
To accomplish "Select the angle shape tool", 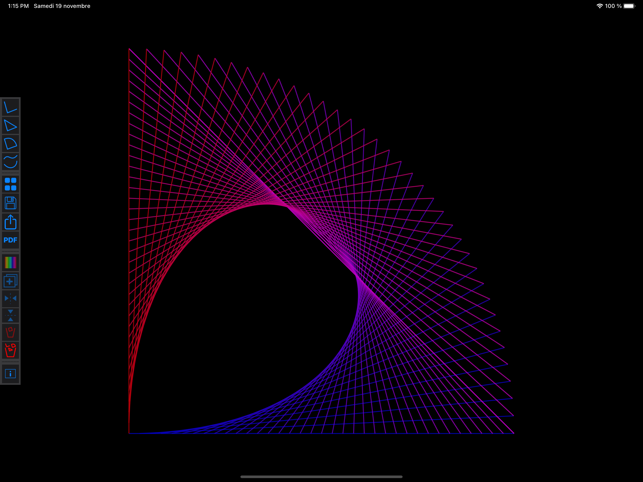I will 10,107.
